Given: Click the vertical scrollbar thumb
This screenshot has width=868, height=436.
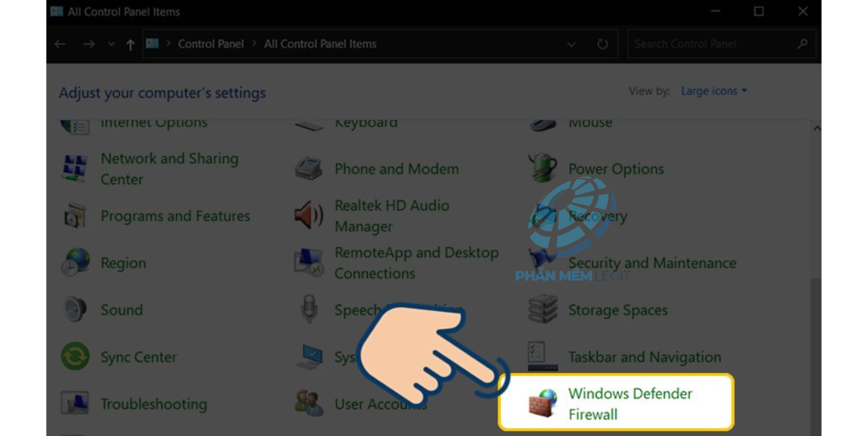Looking at the screenshot, I should [816, 356].
